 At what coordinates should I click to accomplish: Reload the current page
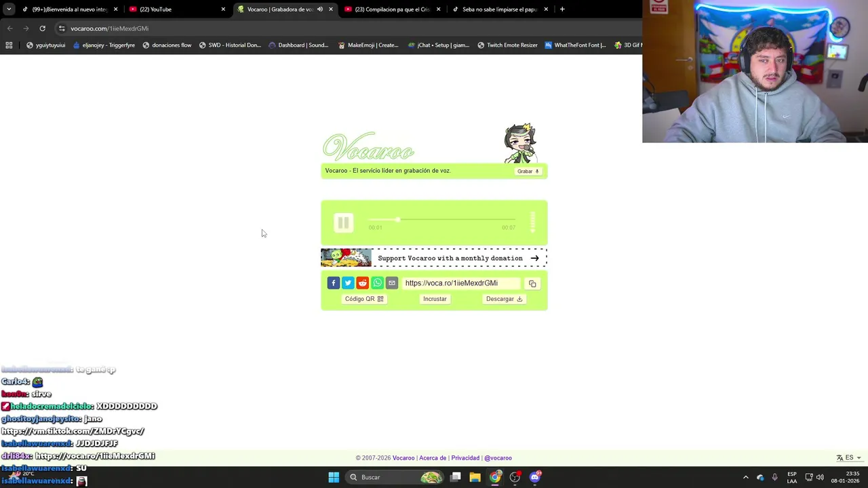(x=42, y=28)
